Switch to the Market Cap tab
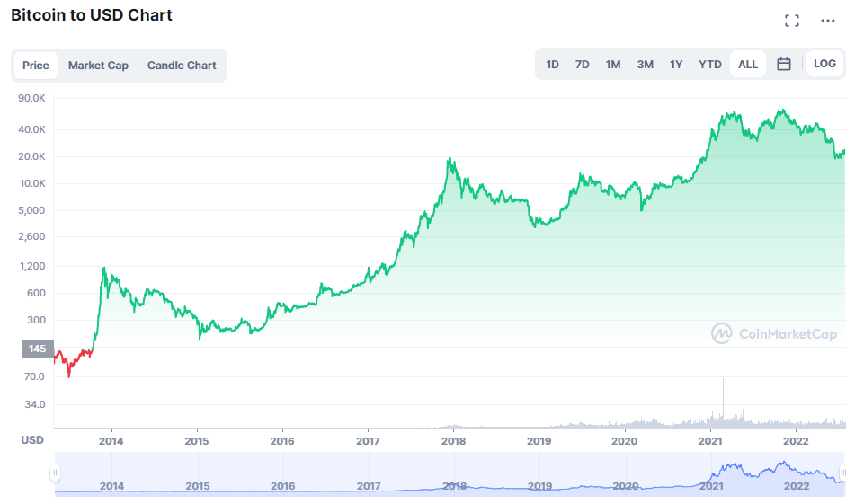Viewport: 855px width, 504px height. coord(98,66)
